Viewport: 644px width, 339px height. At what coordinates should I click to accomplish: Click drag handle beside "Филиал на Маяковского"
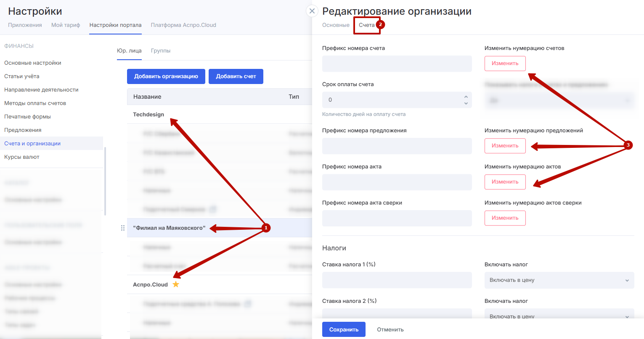[x=123, y=228]
